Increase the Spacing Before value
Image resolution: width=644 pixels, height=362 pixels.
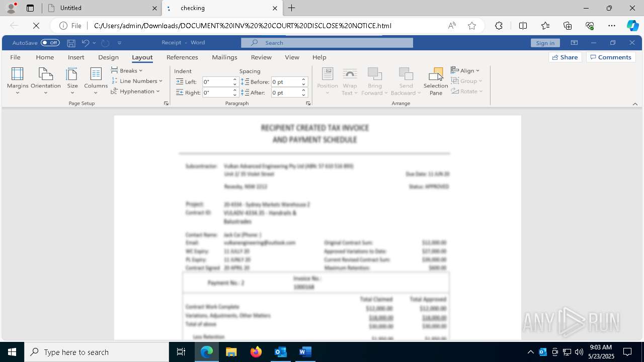click(303, 79)
